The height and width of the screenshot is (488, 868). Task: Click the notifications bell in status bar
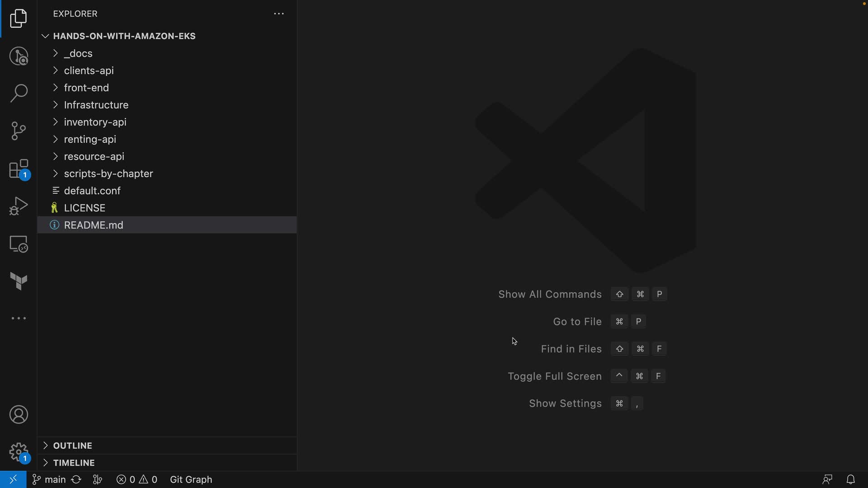pyautogui.click(x=850, y=479)
